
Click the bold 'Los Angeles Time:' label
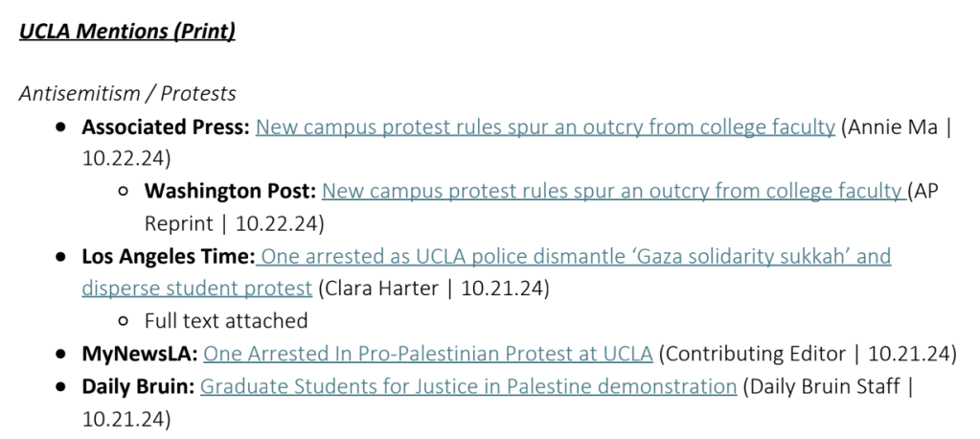pos(169,257)
